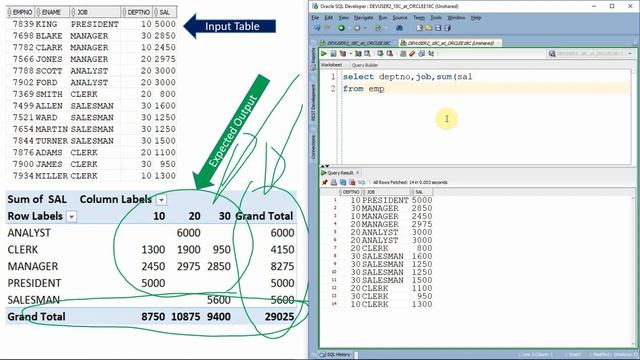Switch to first DEVUSER2_18C_at_ORCLEE18C tab
The height and width of the screenshot is (360, 640).
coord(356,43)
